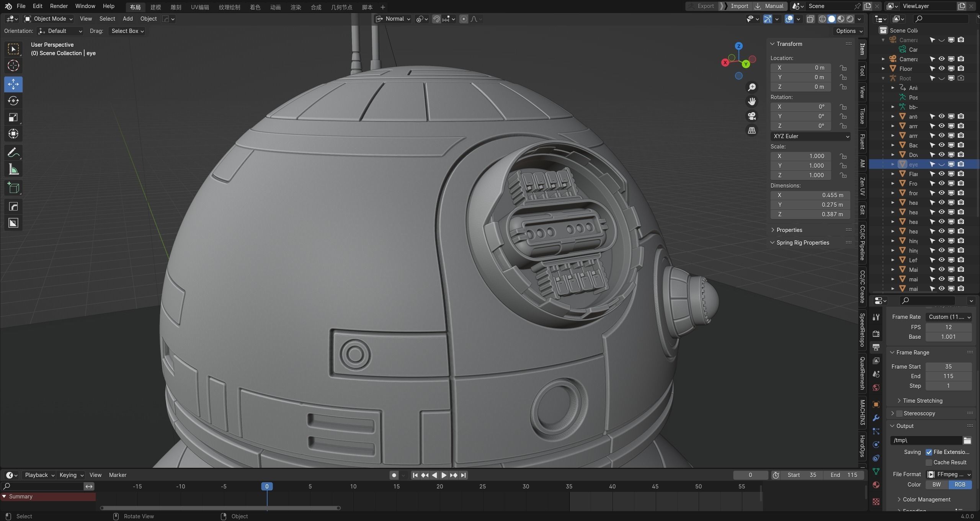The height and width of the screenshot is (521, 980).
Task: Open the Material properties tab icon
Action: click(876, 485)
